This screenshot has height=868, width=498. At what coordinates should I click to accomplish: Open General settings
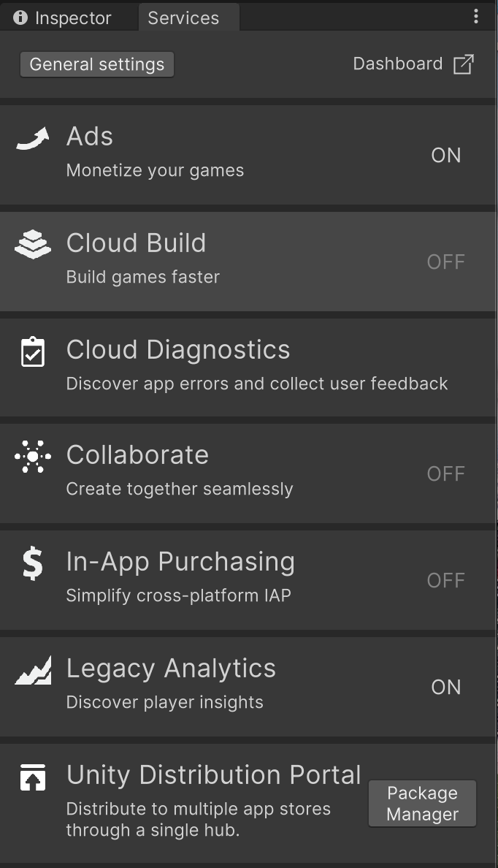[96, 64]
